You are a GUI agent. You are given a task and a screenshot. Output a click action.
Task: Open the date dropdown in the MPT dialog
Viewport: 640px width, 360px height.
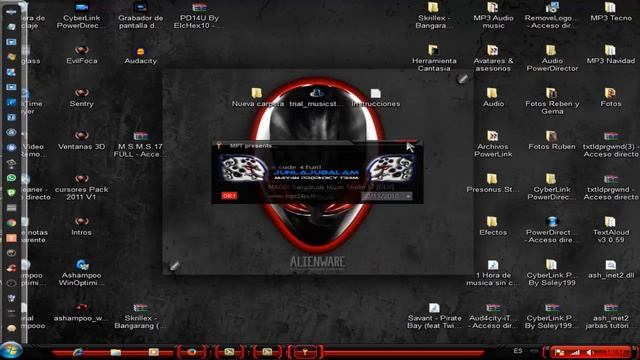click(x=408, y=196)
